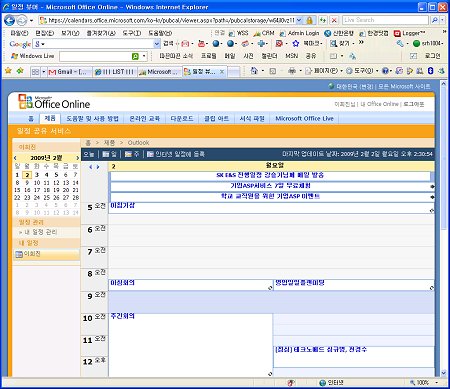Click the Add to Favorites star-plus icon

pyautogui.click(x=20, y=71)
